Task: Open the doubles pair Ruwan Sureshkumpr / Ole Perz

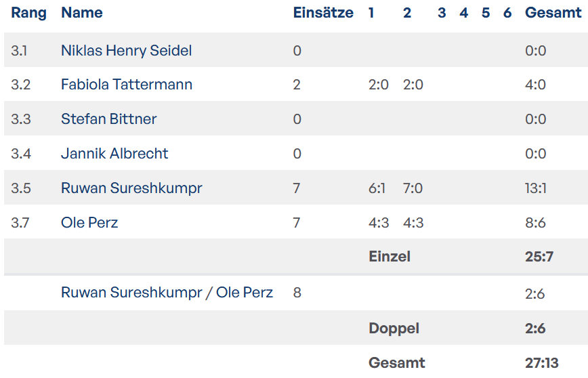Action: coord(167,293)
